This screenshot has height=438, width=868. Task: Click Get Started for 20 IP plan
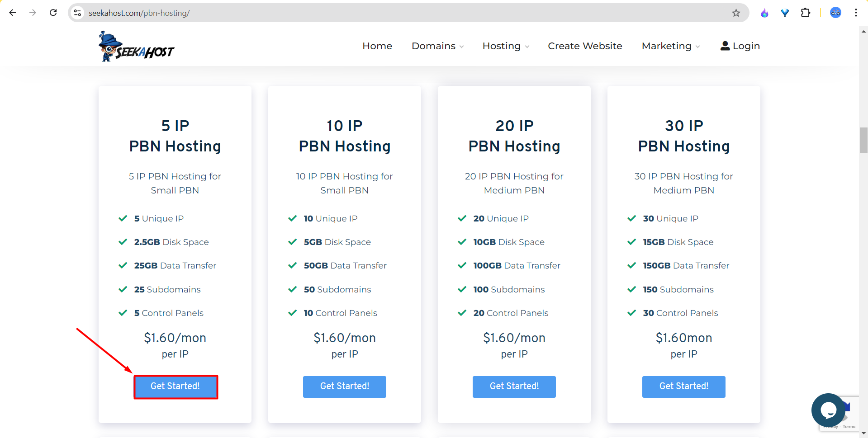point(514,386)
